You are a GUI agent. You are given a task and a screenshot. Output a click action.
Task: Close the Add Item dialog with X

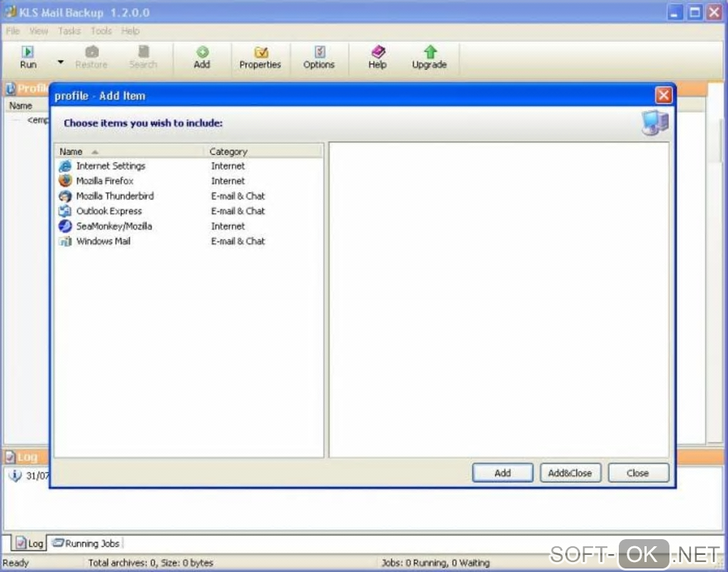tap(664, 95)
